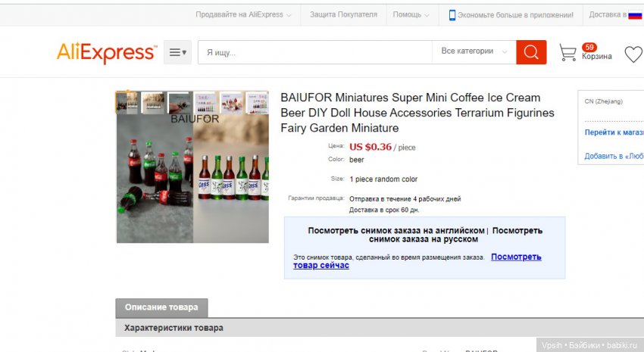Viewport: 644px width, 352px height.
Task: Click the cart badge showing 59
Action: coord(589,47)
